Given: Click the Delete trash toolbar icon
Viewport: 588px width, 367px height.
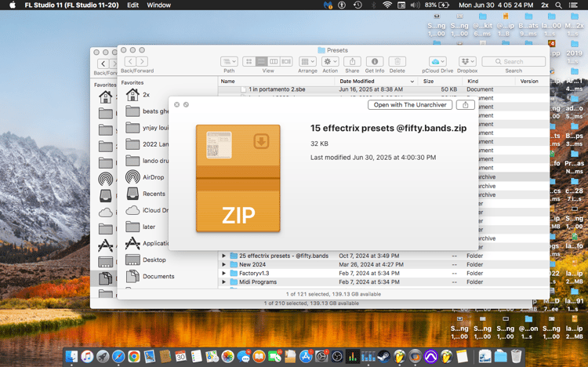Looking at the screenshot, I should [x=397, y=61].
